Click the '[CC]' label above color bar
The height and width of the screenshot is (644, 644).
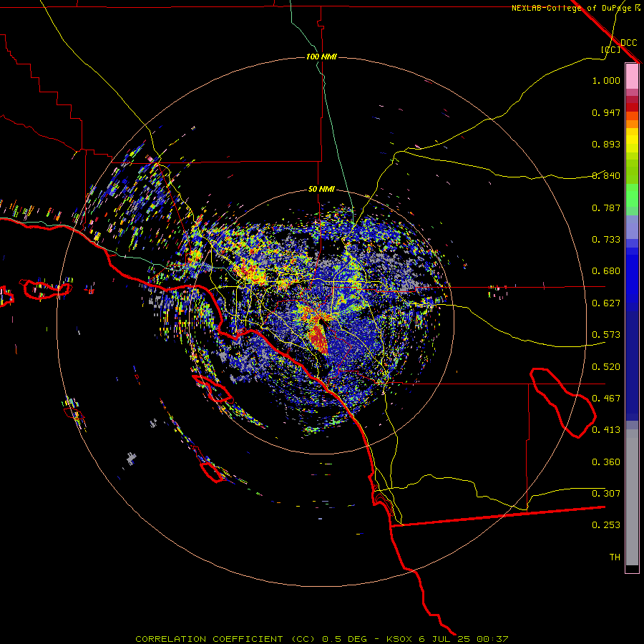[x=611, y=49]
